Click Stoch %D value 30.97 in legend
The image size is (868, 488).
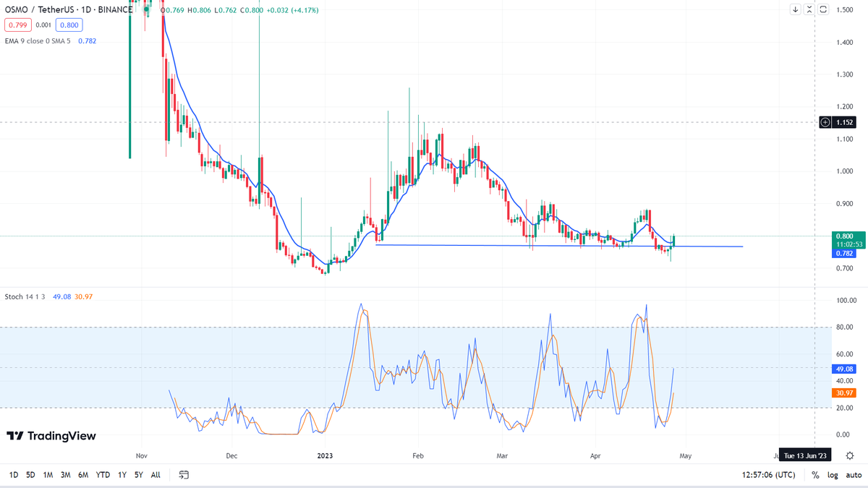click(85, 297)
